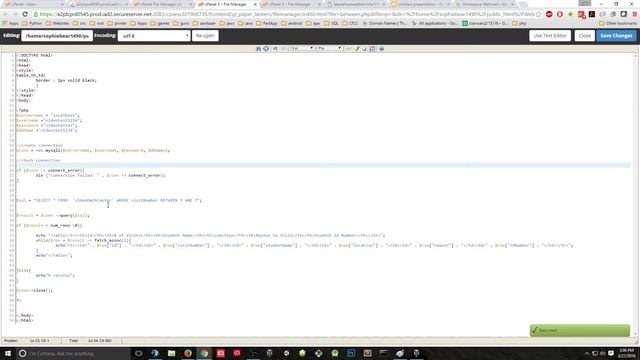Viewport: 640px width, 360px height.
Task: Switch to the cPanel X - File Manager active tab
Action: (x=226, y=4)
